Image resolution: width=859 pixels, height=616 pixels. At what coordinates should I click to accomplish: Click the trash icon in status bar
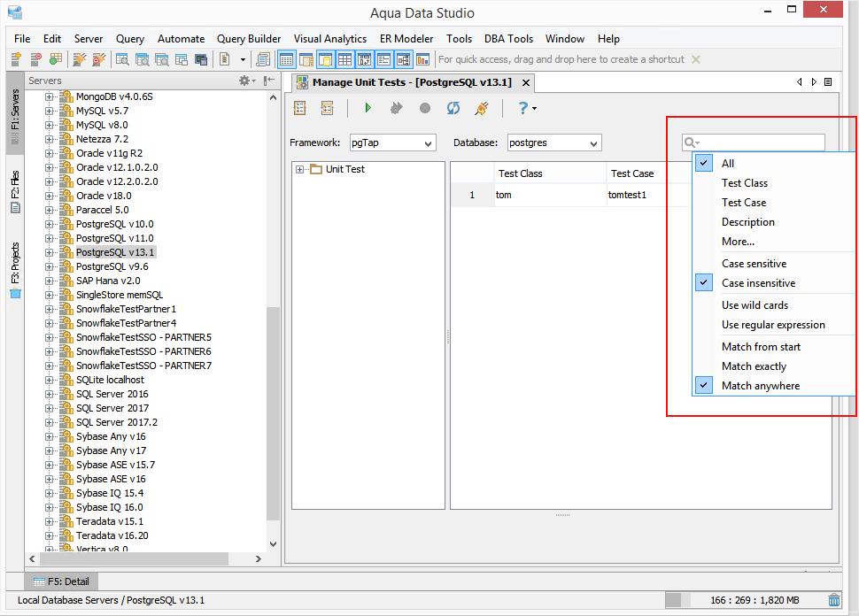point(834,600)
